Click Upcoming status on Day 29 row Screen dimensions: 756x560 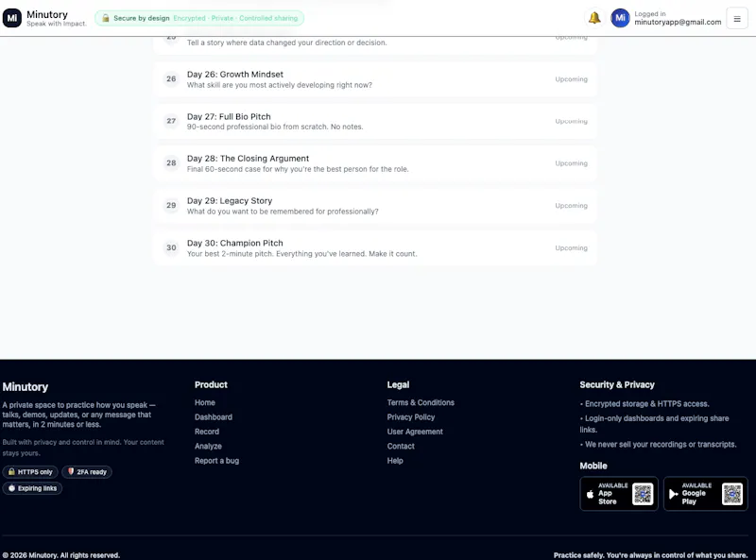click(572, 206)
